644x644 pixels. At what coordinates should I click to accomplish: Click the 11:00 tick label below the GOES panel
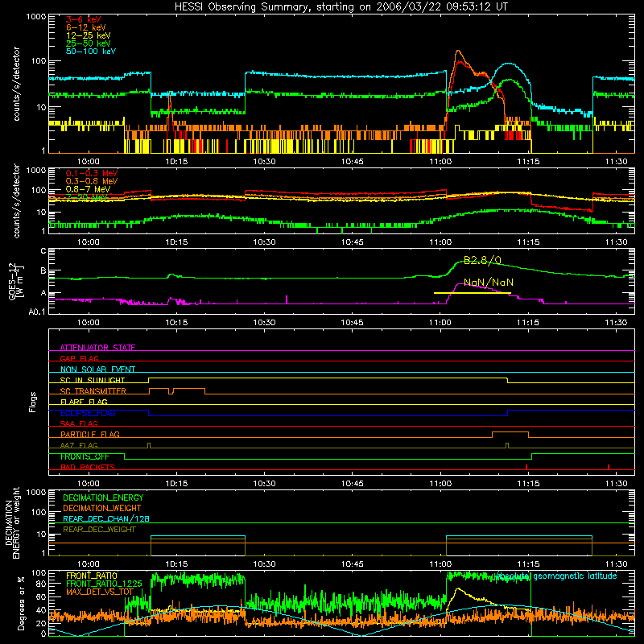440,323
